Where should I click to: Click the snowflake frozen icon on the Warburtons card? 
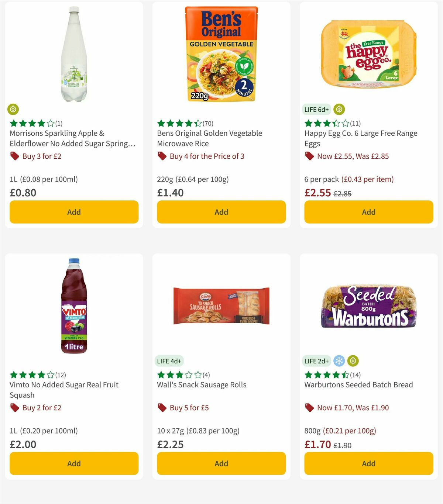pos(339,361)
